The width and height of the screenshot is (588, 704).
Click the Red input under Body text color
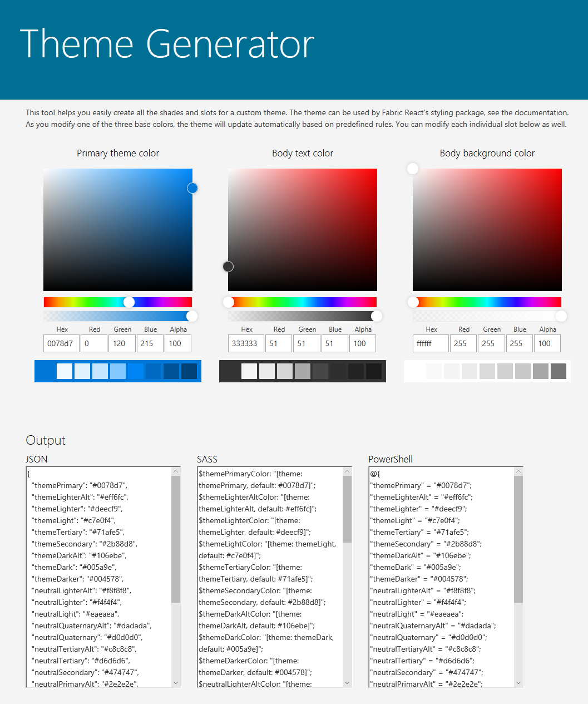[x=279, y=343]
